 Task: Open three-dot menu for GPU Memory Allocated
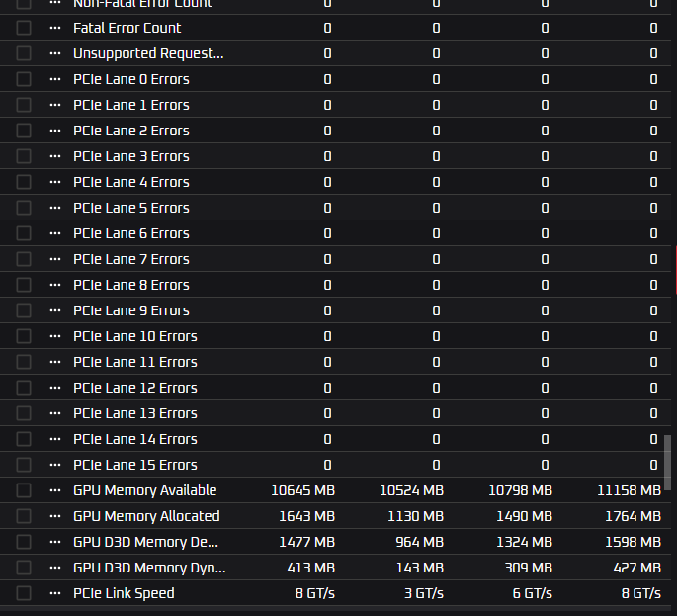pos(54,516)
